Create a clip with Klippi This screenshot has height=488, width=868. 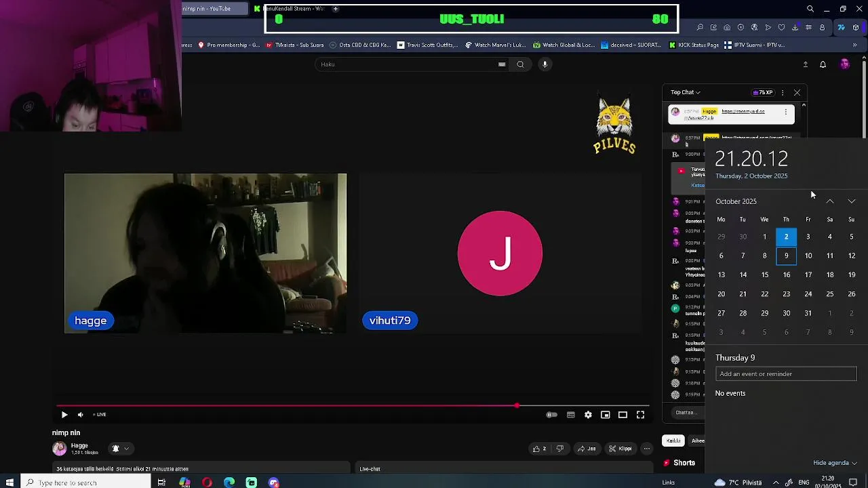[620, 449]
